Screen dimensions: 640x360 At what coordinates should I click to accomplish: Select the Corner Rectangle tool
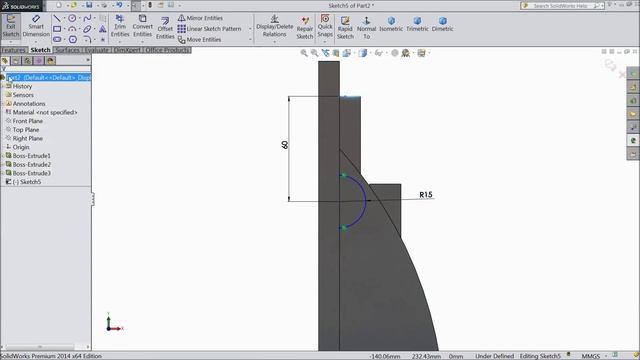click(x=57, y=29)
